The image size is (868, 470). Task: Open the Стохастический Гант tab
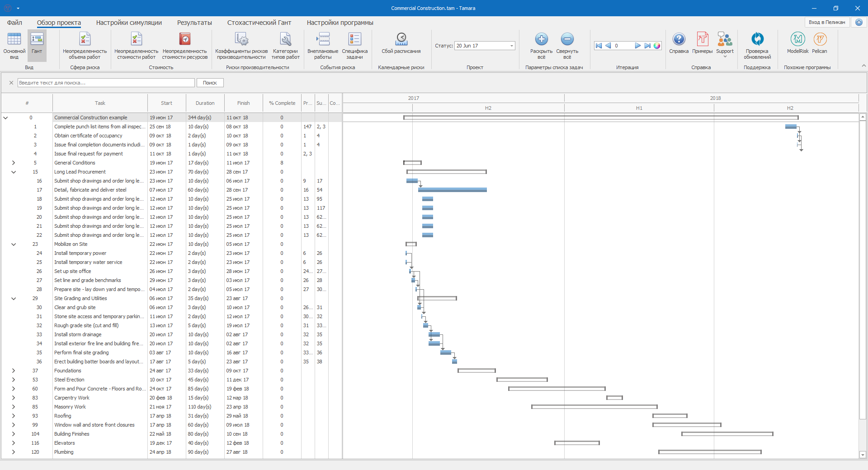[259, 23]
